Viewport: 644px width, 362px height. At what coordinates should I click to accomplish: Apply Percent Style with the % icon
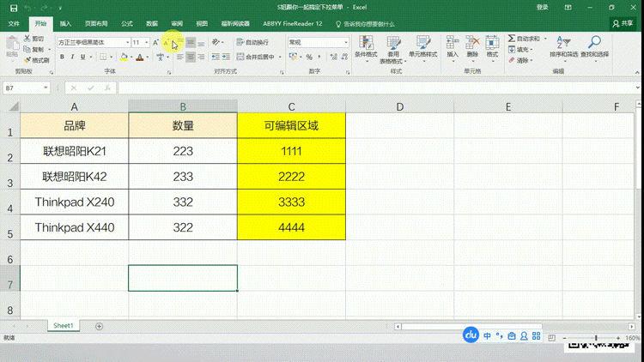(x=309, y=57)
